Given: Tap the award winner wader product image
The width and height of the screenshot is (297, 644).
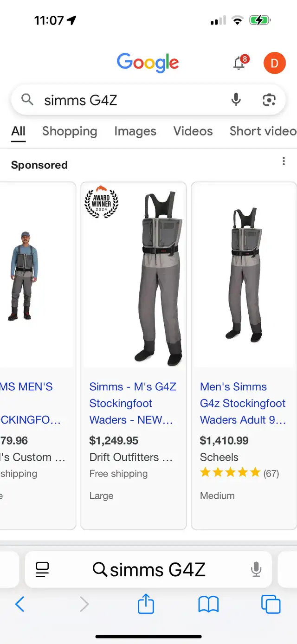Looking at the screenshot, I should pos(134,275).
